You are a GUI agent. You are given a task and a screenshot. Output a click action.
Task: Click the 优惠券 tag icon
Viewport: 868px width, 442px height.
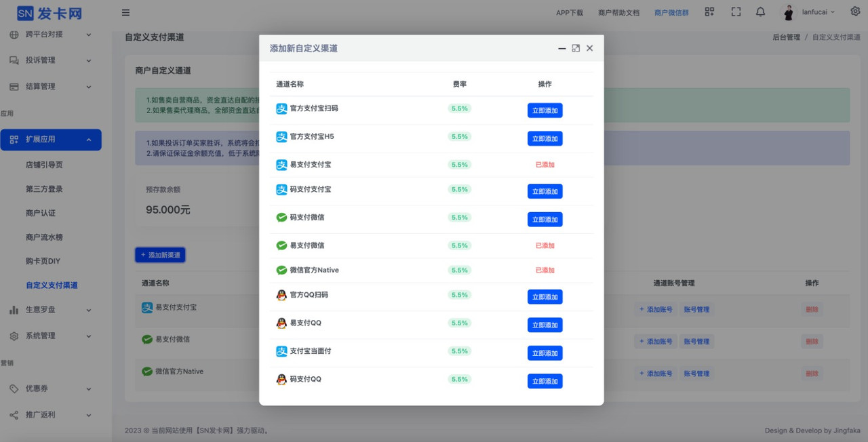coord(14,389)
